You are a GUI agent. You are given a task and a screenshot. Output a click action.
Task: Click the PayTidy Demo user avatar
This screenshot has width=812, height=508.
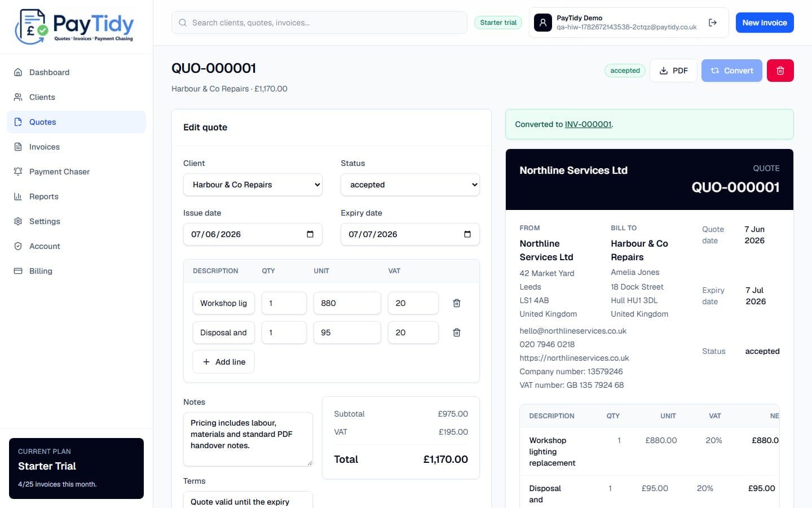(542, 23)
